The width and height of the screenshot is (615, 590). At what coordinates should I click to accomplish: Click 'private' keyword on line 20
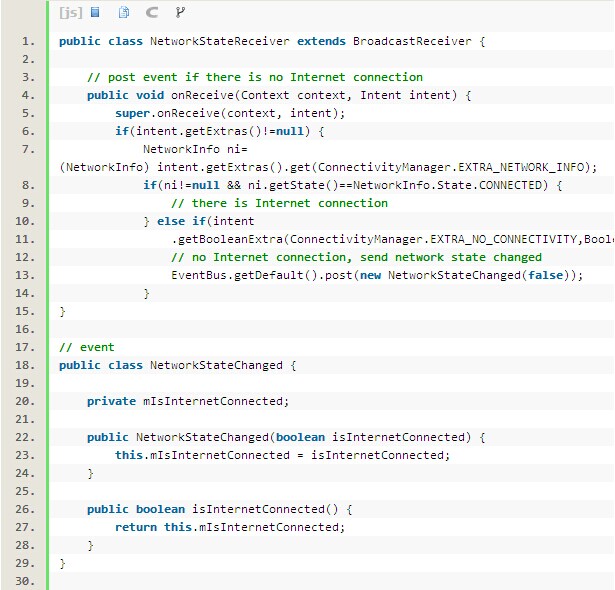111,401
